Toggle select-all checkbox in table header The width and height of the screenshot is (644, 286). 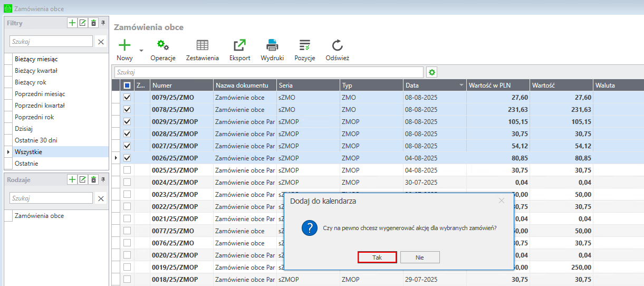coord(127,85)
